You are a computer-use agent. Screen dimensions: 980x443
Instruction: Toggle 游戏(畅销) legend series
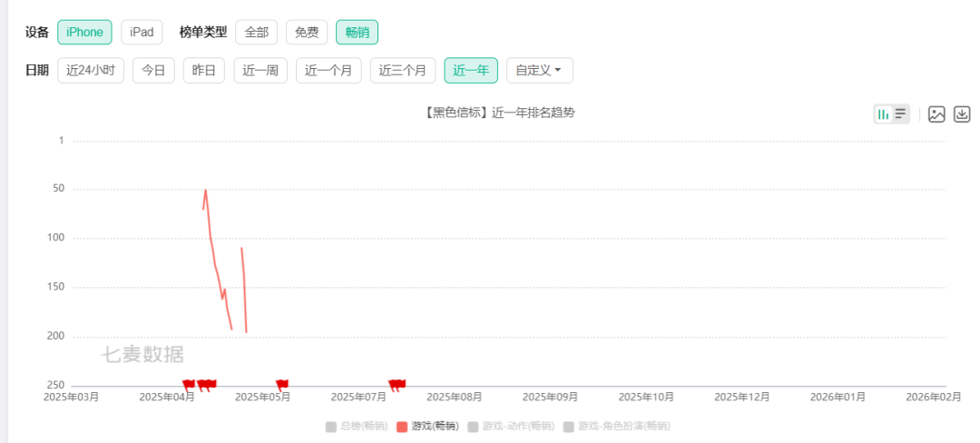[x=427, y=426]
